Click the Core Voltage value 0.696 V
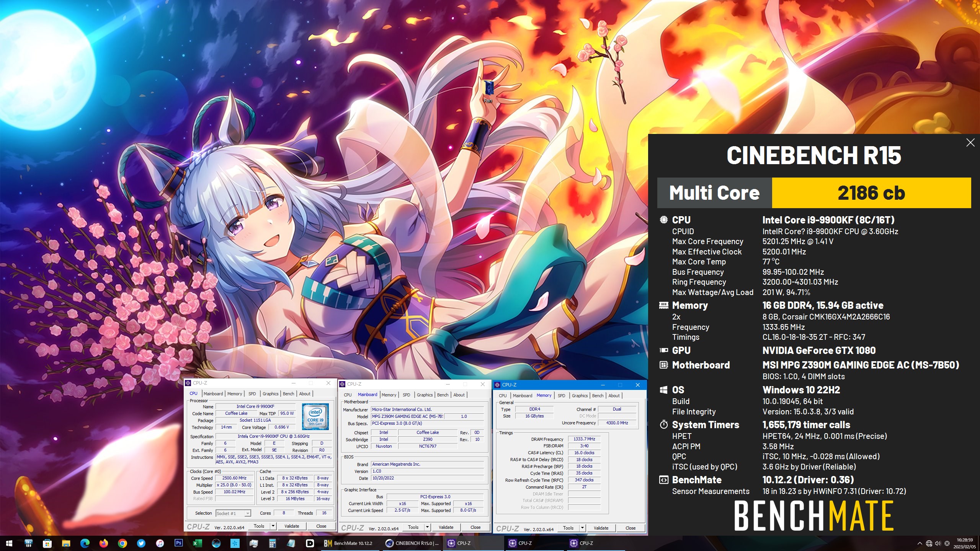980x551 pixels. tap(282, 427)
